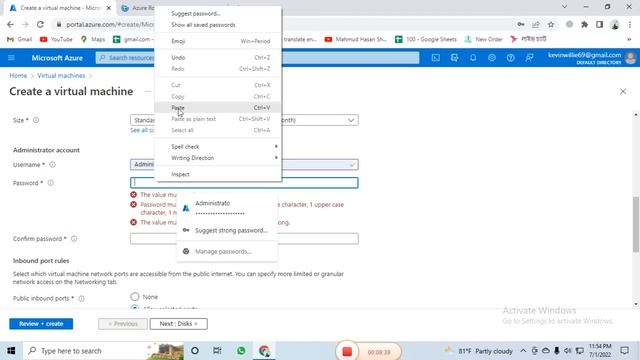This screenshot has width=640, height=360.
Task: Open Maps bookmark
Action: (93, 39)
